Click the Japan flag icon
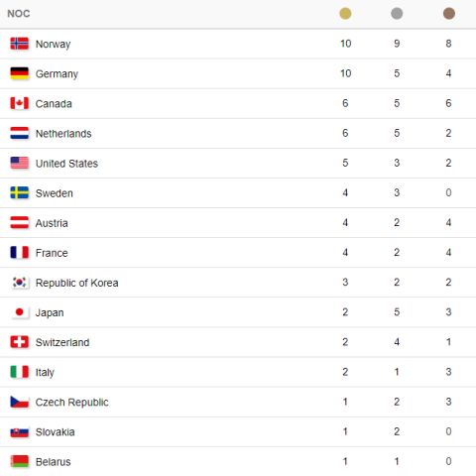The height and width of the screenshot is (476, 476). pos(20,312)
